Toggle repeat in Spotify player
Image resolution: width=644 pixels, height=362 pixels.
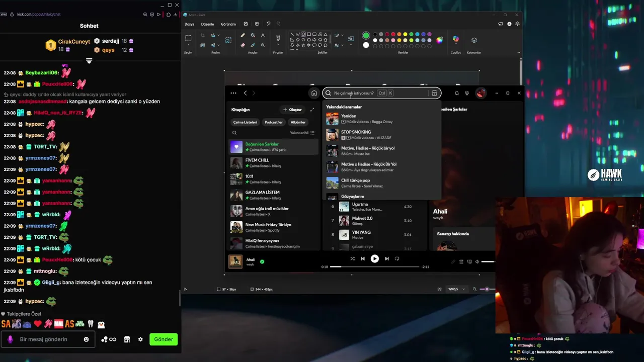(397, 258)
